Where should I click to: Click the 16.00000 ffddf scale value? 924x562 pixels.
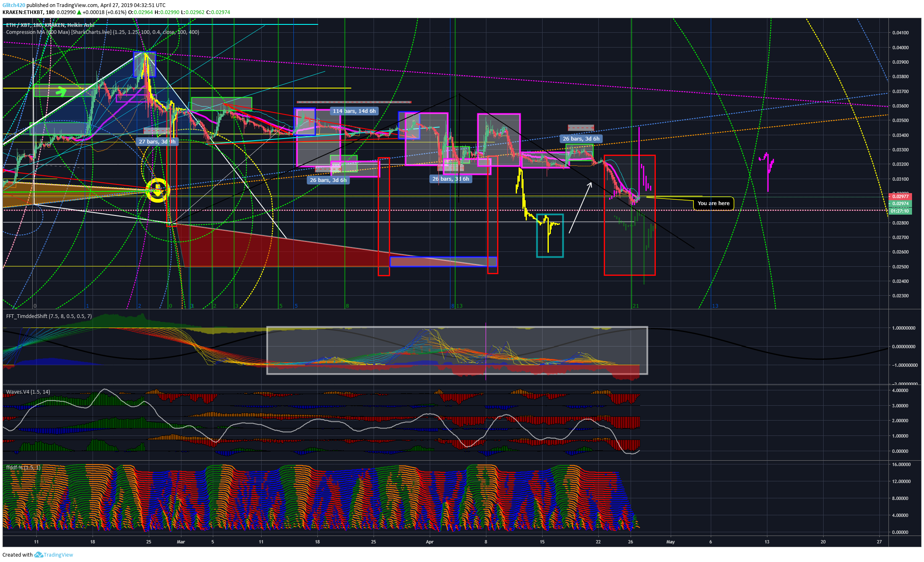901,464
